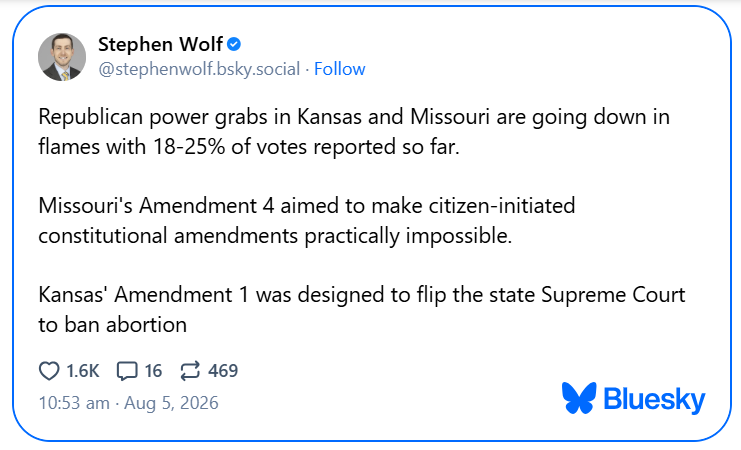
Task: Click the Bluesky wordmark text
Action: coord(654,400)
